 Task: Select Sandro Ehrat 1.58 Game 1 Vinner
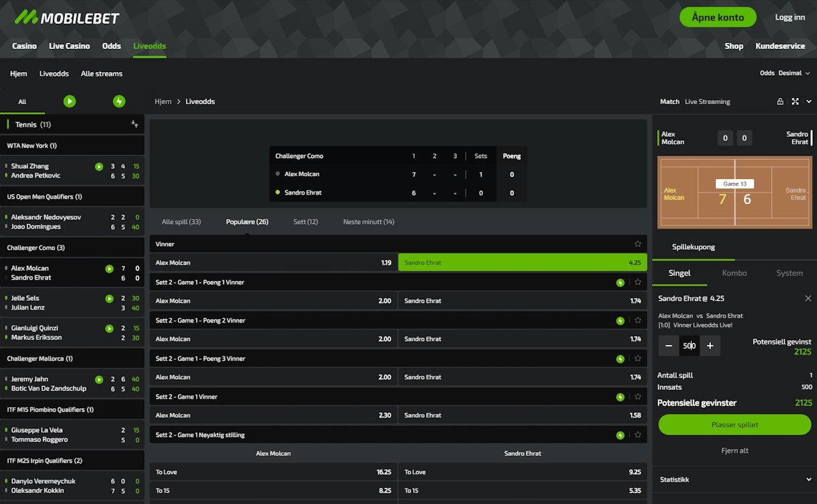pos(523,415)
